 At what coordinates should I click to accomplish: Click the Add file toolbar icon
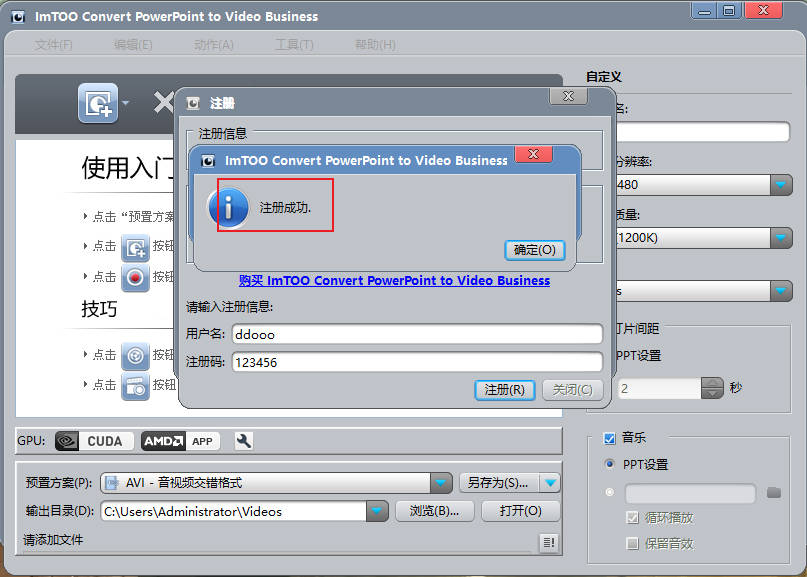point(98,103)
